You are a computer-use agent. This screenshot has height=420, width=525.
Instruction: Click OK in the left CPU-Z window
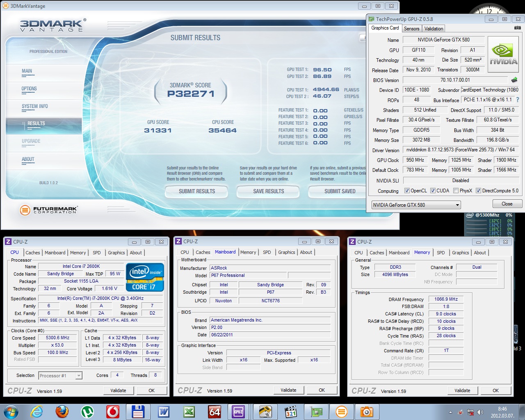(x=151, y=390)
